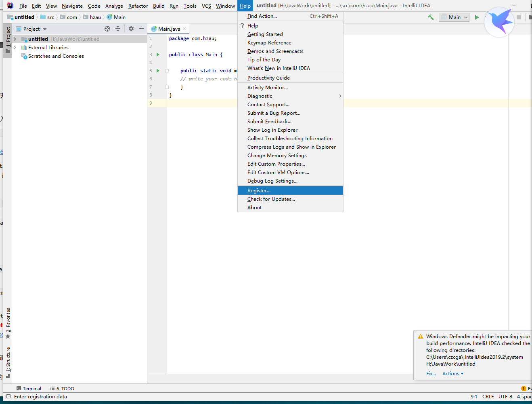Viewport: 532px width, 404px height.
Task: Close the Main.java editor tab
Action: (184, 29)
